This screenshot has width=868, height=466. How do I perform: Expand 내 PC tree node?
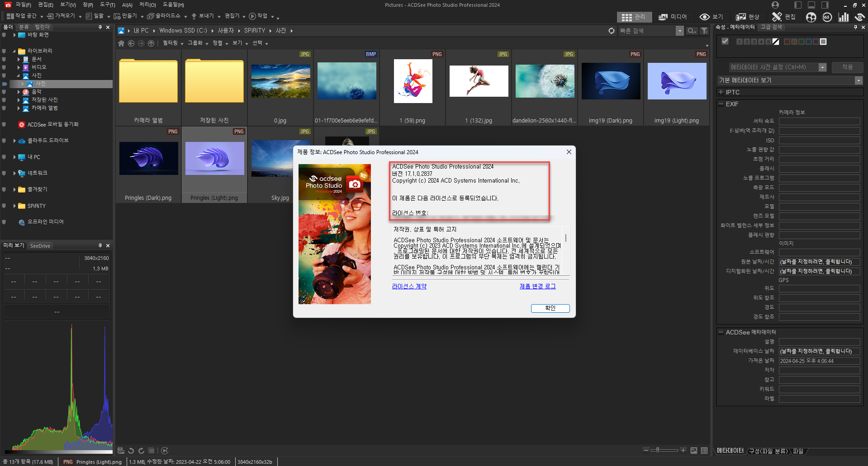pyautogui.click(x=14, y=157)
